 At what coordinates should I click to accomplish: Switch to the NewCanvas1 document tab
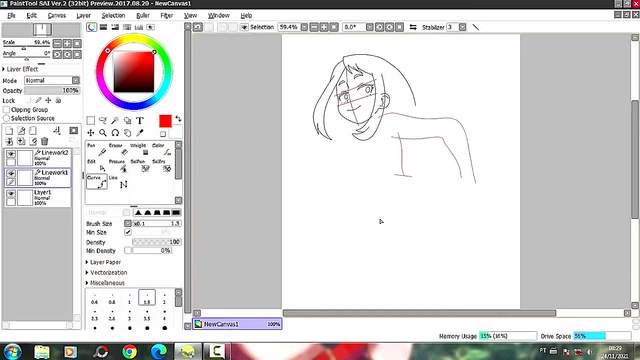click(x=237, y=324)
